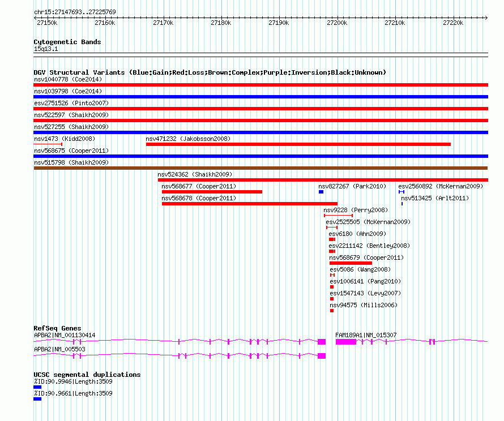Click the DGV Structural Variants track title
Viewport: 504px width, 421px height.
coord(210,72)
